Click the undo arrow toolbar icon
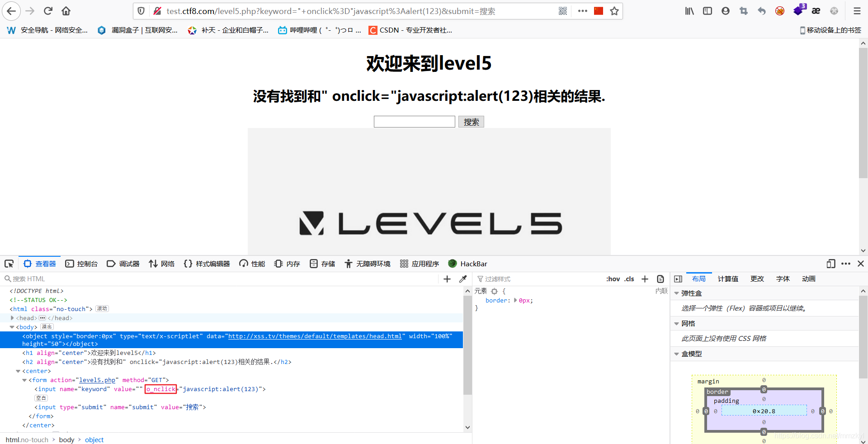Screen dimensions: 868x444 pyautogui.click(x=762, y=11)
